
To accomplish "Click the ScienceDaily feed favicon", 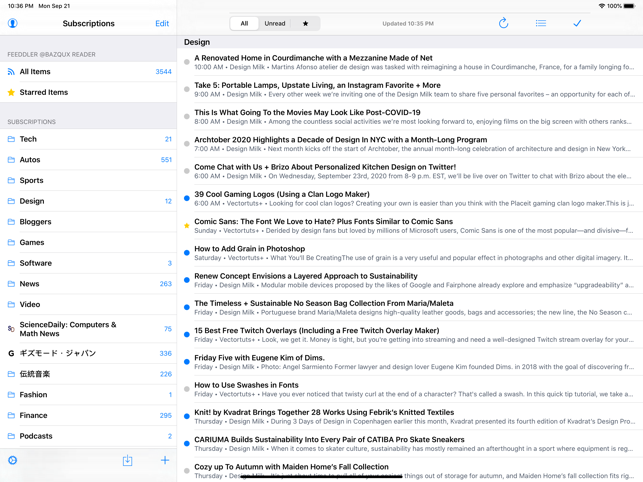I will point(11,329).
